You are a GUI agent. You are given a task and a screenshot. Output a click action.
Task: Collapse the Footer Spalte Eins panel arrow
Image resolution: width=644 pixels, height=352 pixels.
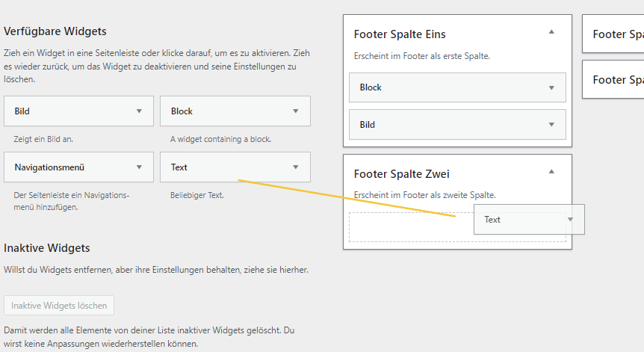pos(551,32)
